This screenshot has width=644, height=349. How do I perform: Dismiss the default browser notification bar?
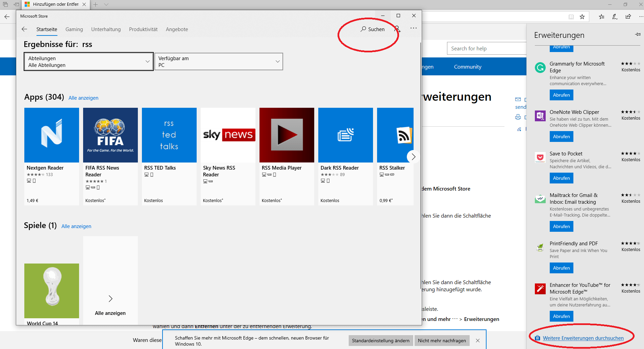(x=478, y=341)
